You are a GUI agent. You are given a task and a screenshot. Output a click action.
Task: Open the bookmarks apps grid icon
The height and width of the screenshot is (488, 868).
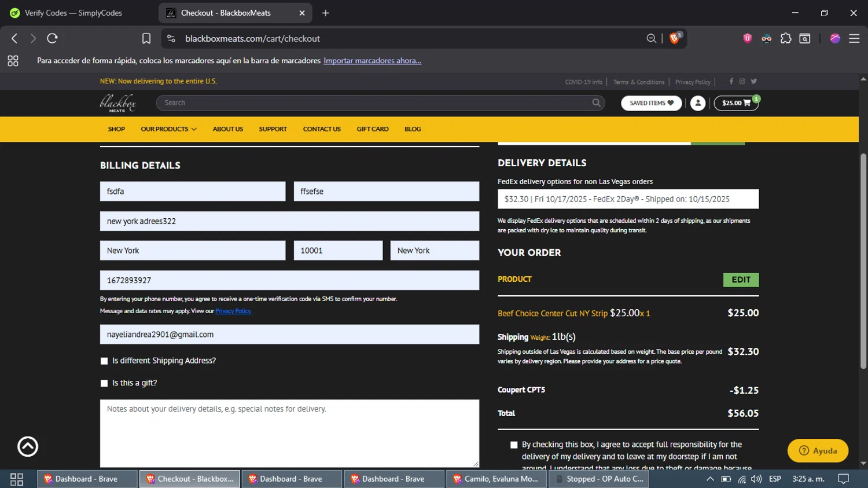click(13, 61)
